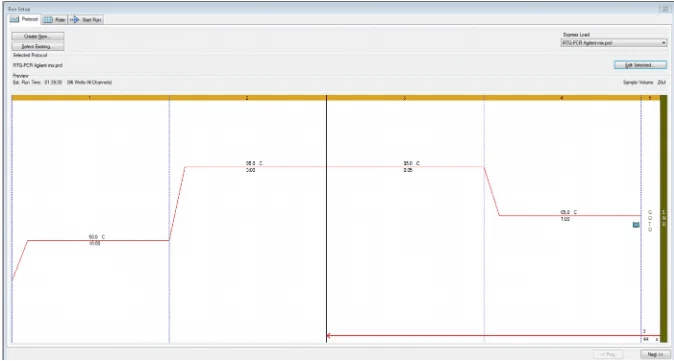674x361 pixels.
Task: Click the 1:00 hold time in step 4
Action: point(565,219)
